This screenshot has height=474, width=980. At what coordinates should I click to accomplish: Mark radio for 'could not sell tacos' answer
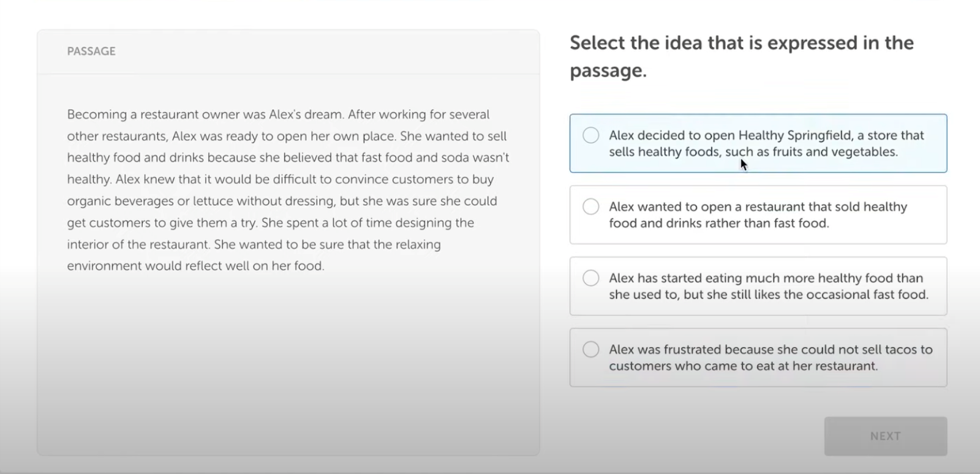click(x=591, y=350)
